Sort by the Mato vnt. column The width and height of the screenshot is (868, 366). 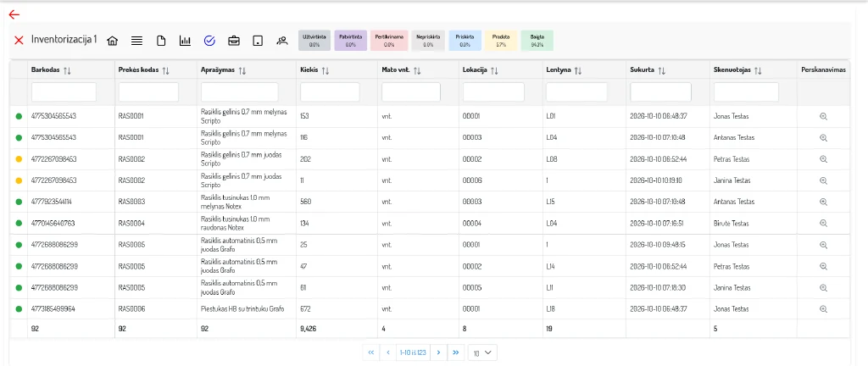pos(417,70)
